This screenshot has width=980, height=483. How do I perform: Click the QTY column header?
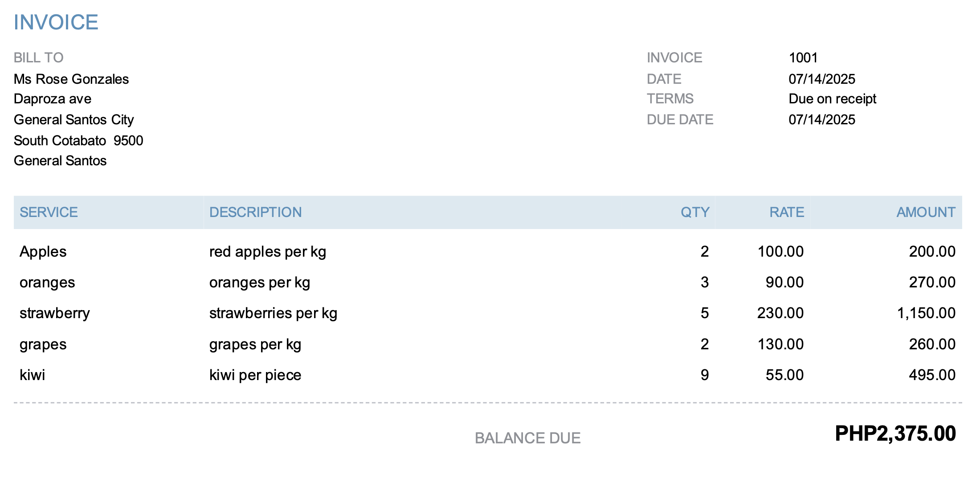click(694, 212)
